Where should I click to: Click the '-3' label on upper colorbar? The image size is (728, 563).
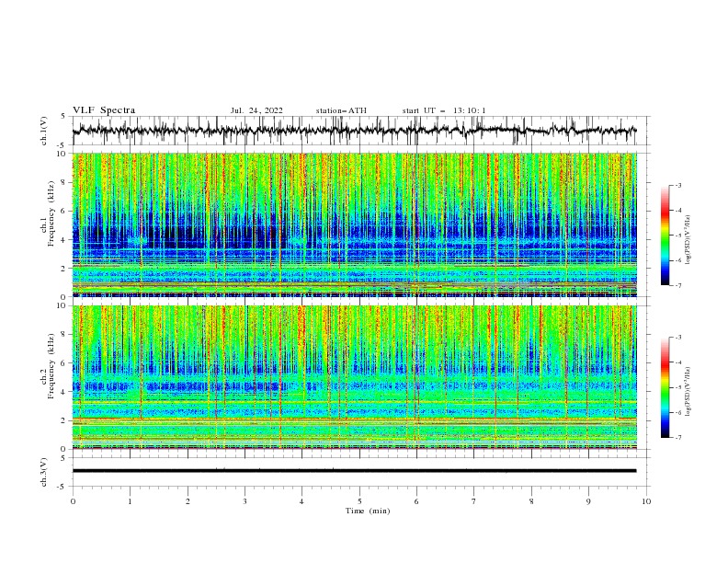(x=677, y=185)
